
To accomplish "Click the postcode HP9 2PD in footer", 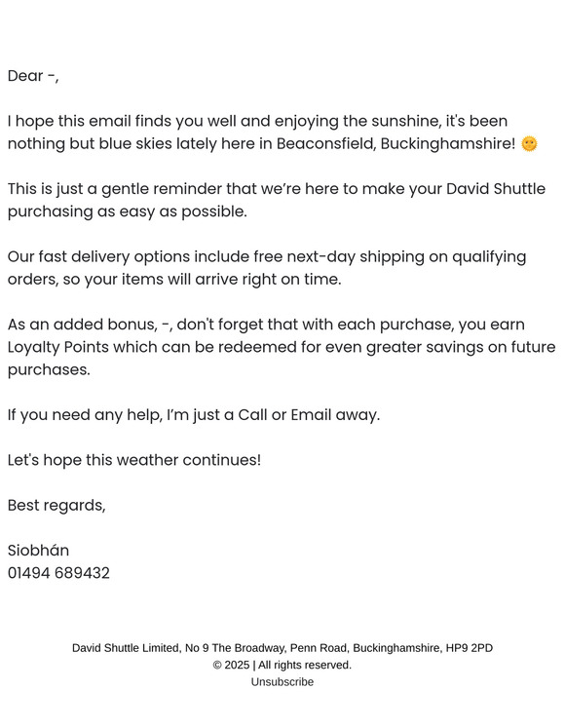I will click(470, 648).
